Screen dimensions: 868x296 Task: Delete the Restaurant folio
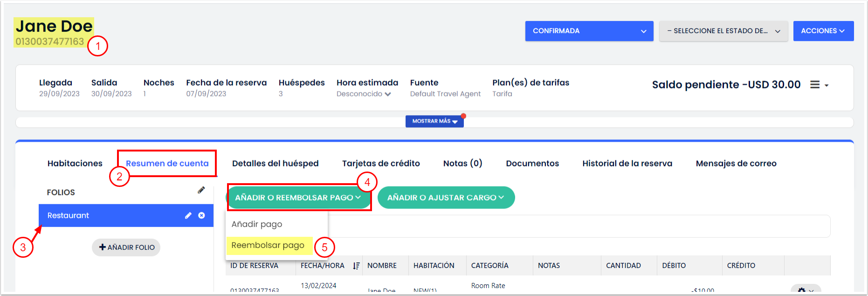click(x=201, y=215)
